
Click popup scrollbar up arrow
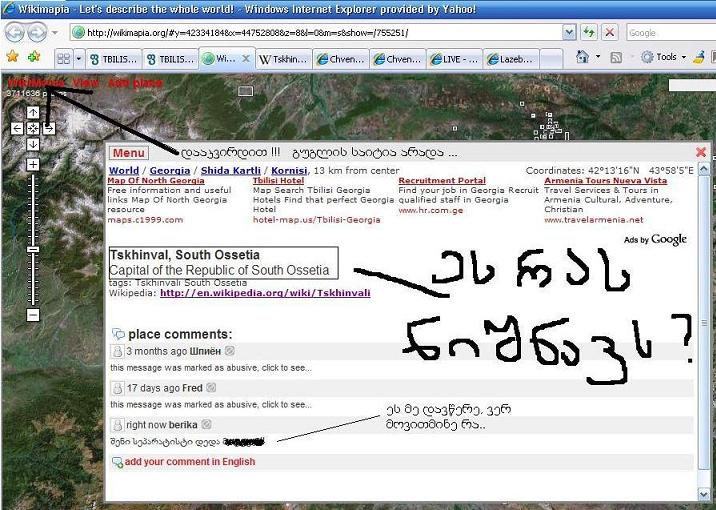(704, 169)
